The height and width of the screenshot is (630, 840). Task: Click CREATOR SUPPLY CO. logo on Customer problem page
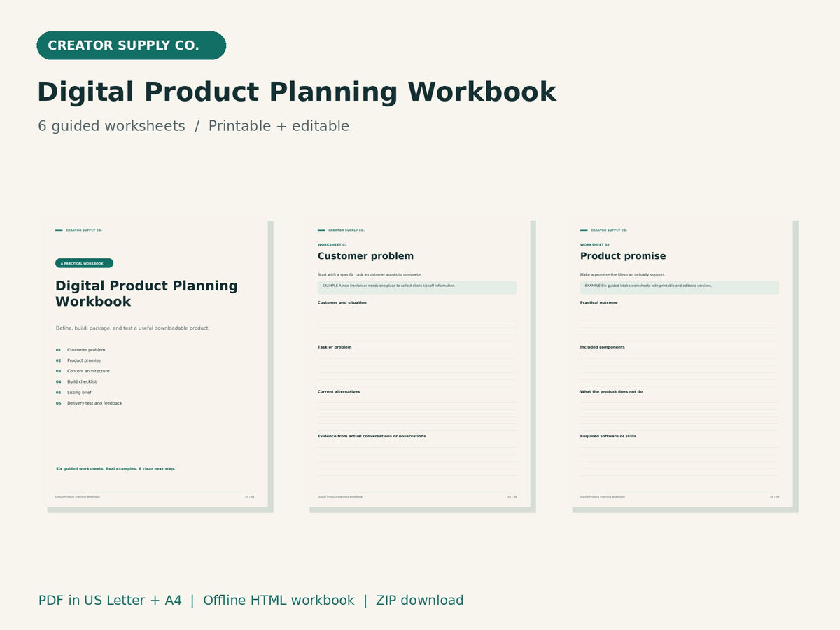pos(341,230)
